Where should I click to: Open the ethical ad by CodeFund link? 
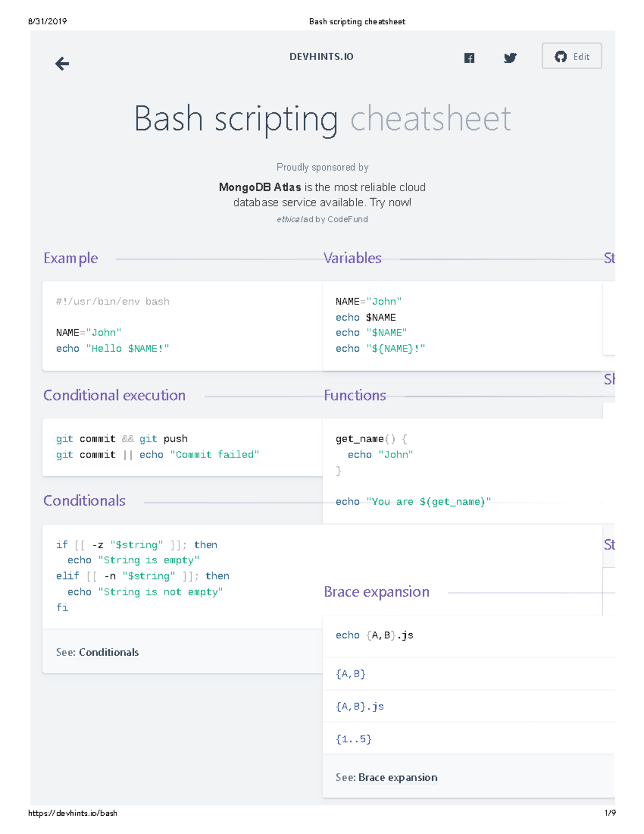pos(322,219)
